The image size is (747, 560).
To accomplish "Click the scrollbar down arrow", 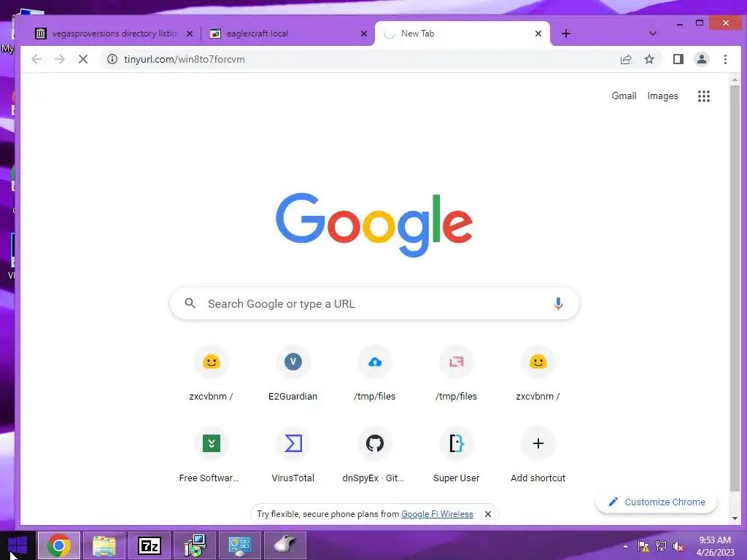I will pos(735,518).
